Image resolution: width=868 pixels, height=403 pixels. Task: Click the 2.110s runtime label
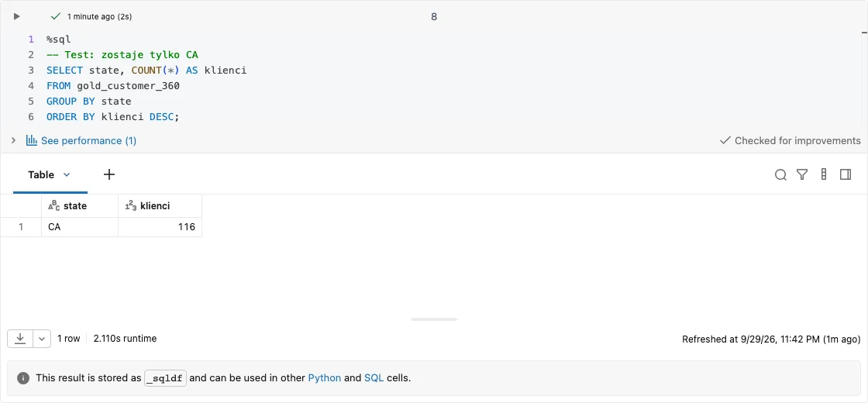pos(125,338)
